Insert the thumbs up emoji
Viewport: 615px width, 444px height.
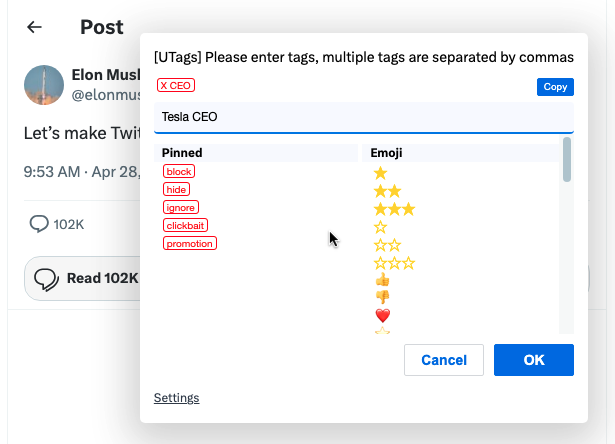tap(381, 280)
